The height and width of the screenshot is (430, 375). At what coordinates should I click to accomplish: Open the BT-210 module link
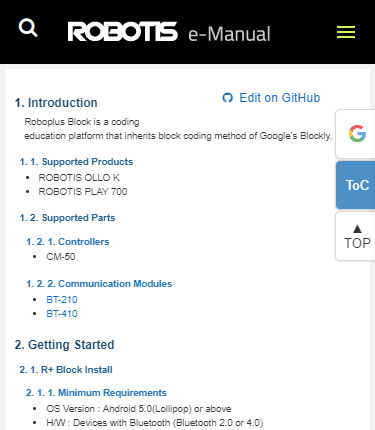(62, 300)
